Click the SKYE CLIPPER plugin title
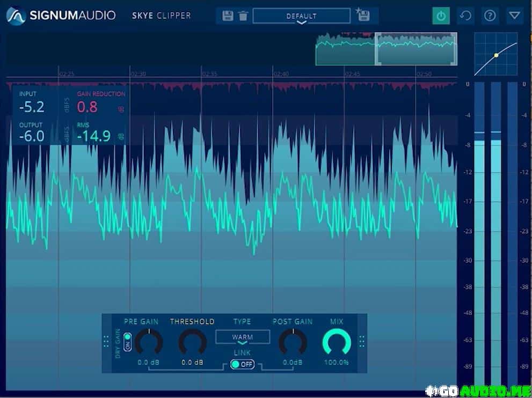 click(162, 16)
